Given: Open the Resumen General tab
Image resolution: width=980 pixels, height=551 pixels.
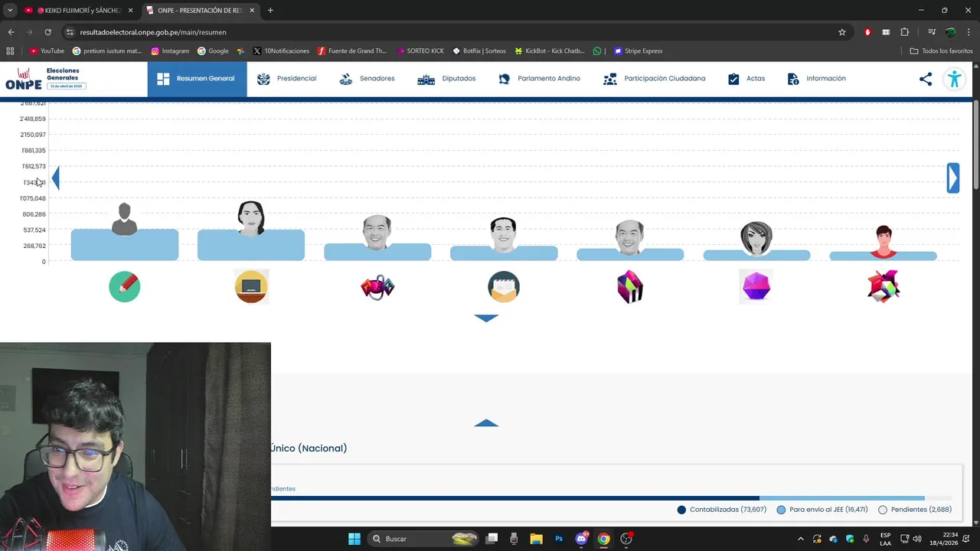Looking at the screenshot, I should (x=197, y=79).
